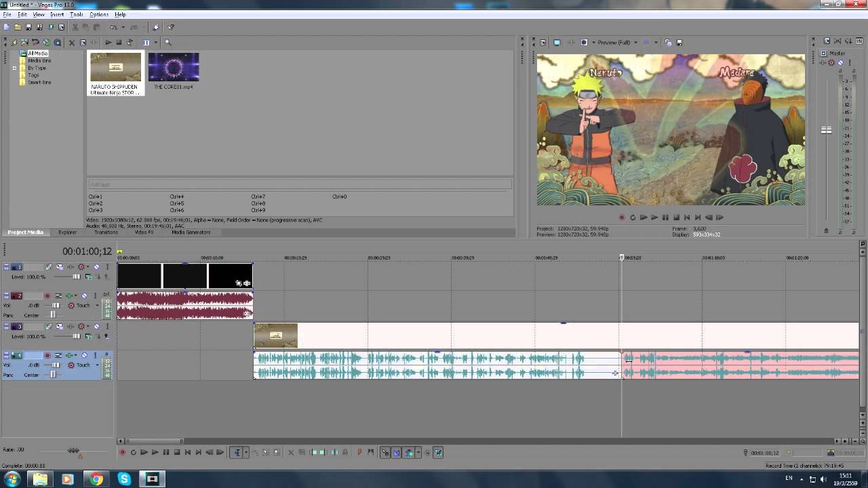868x488 pixels.
Task: Open the Auto Ripple mode dropdown arrow
Action: click(x=418, y=452)
